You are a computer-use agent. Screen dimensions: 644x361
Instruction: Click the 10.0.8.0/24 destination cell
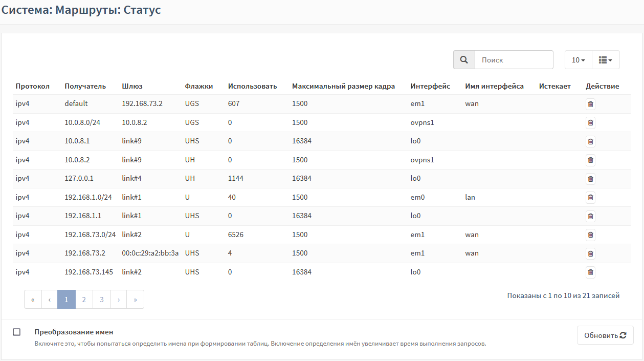coord(82,122)
